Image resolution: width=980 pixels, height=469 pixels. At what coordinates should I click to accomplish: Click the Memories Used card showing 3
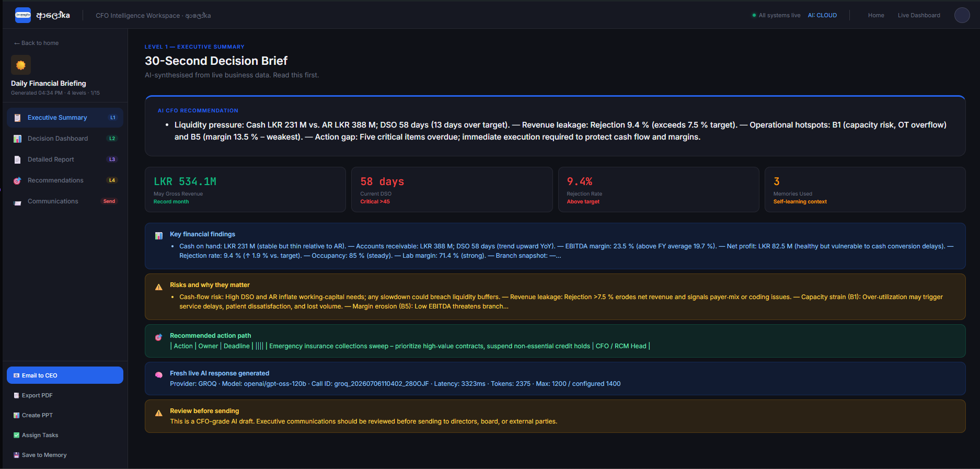[865, 189]
